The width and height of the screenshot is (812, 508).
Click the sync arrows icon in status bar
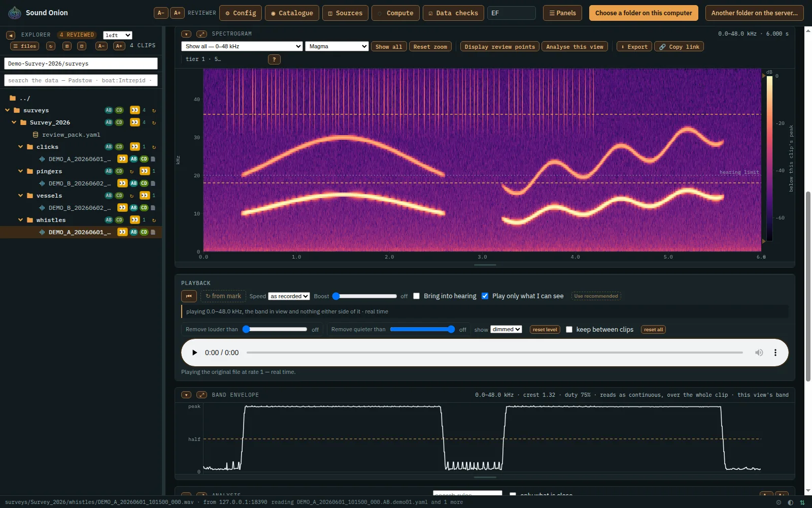802,502
